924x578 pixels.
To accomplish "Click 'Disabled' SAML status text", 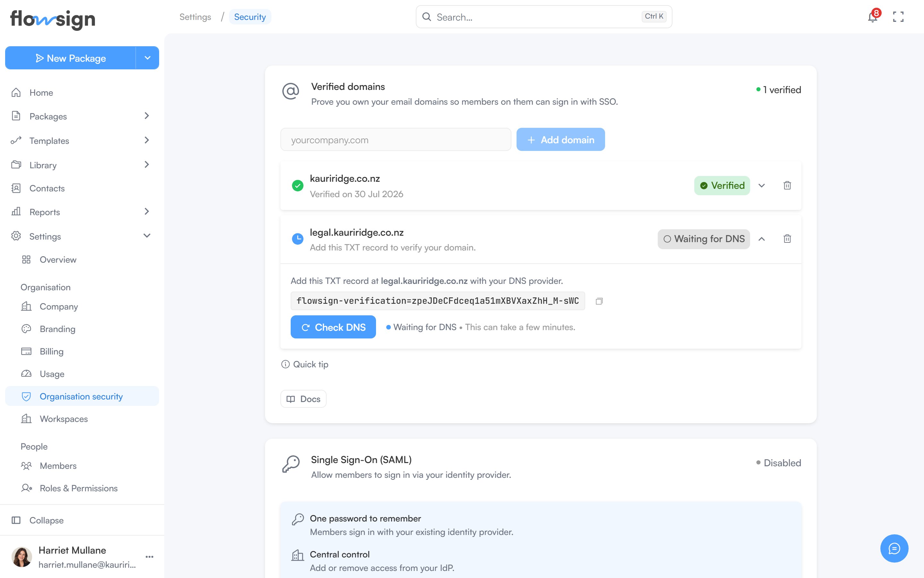I will [782, 463].
